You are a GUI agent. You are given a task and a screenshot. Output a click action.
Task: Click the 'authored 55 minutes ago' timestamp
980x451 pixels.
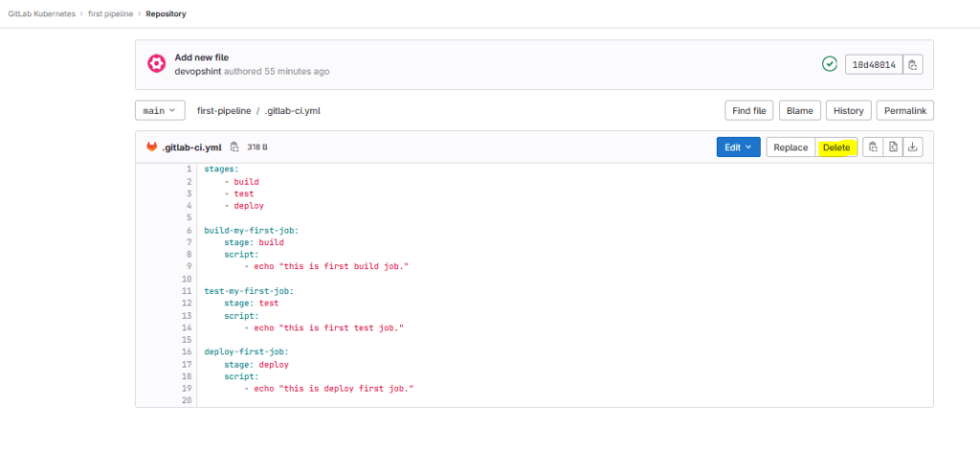(277, 71)
